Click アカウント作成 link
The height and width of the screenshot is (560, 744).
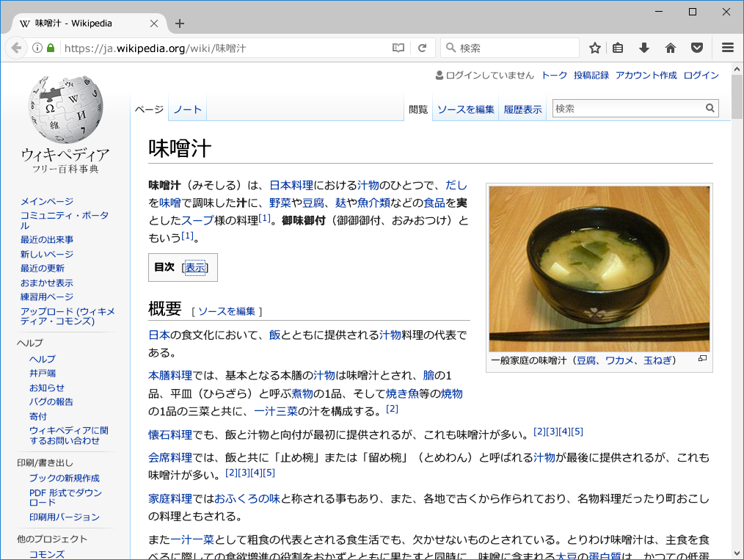click(646, 75)
